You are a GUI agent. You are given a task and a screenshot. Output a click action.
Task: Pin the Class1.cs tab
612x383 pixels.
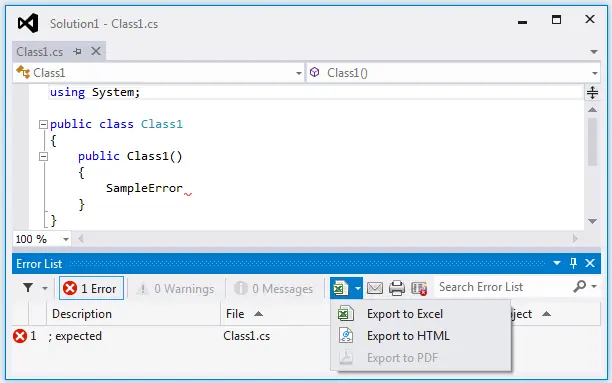click(77, 52)
